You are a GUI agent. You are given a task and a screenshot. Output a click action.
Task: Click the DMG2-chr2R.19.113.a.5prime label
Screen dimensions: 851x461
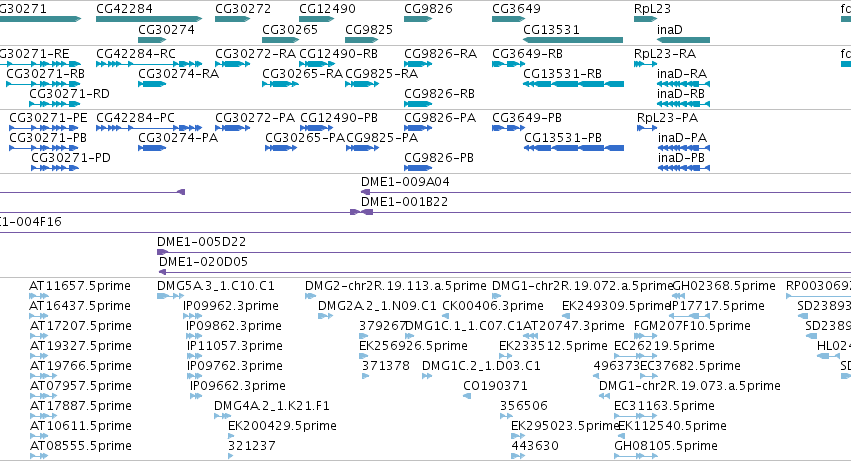(396, 286)
